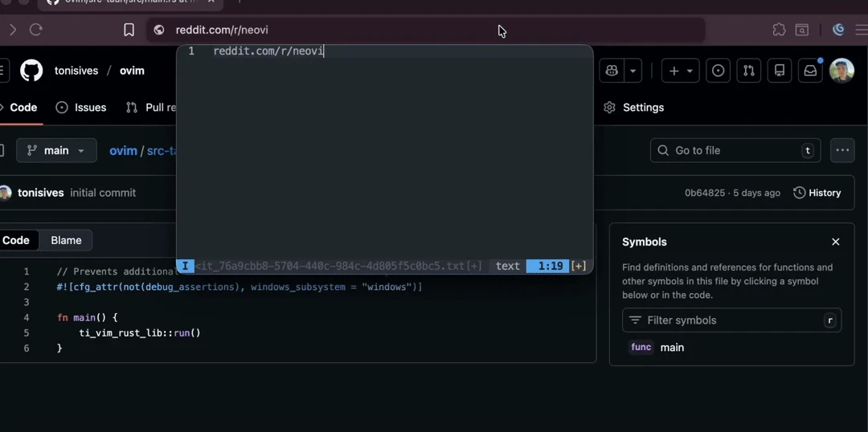This screenshot has height=432, width=868.
Task: Open the user avatar menu
Action: [841, 71]
